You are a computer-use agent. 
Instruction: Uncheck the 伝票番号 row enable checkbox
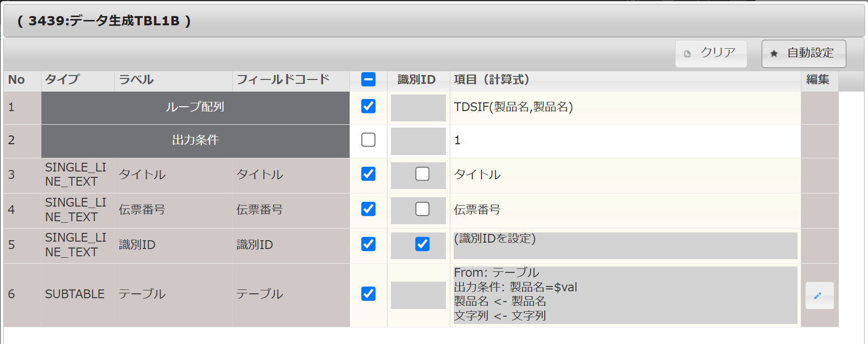tap(369, 209)
